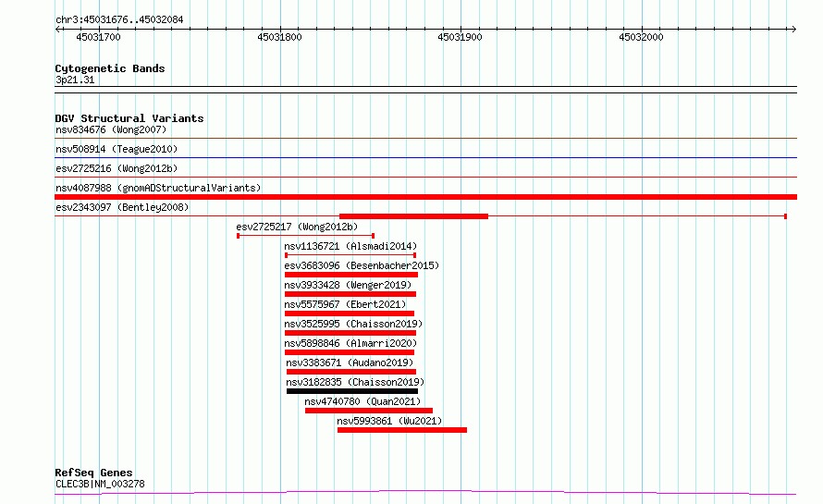823x504 pixels.
Task: Click the nsv1136721 (Alsmadi2014) label
Action: [350, 246]
